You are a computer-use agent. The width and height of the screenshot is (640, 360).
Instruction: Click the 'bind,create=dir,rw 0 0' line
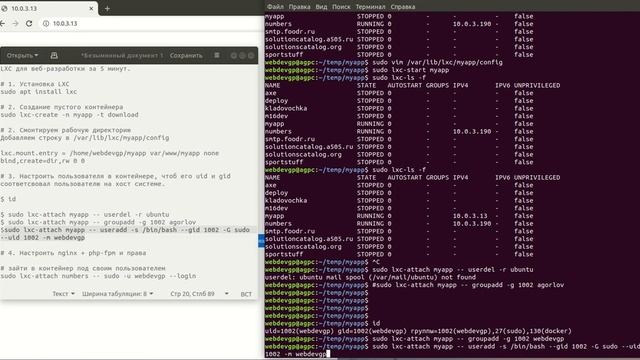point(42,161)
